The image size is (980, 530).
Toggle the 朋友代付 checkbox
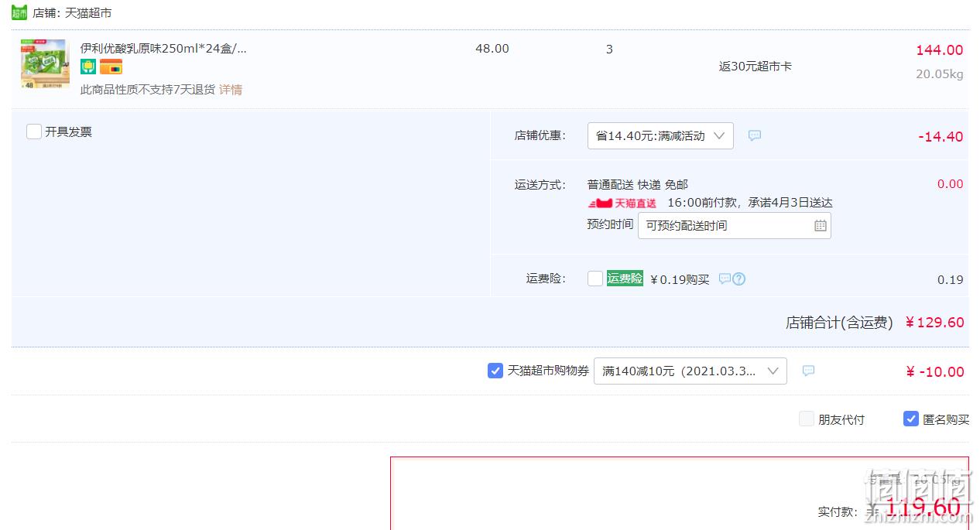click(807, 419)
